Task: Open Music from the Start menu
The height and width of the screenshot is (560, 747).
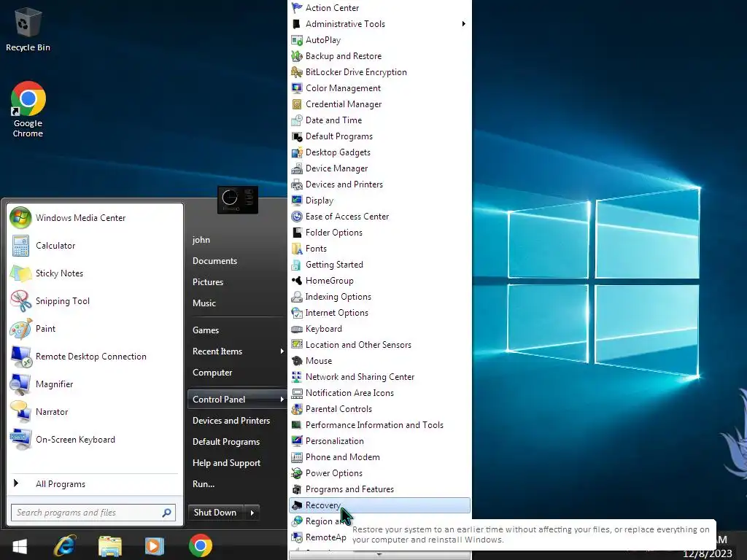Action: point(204,303)
